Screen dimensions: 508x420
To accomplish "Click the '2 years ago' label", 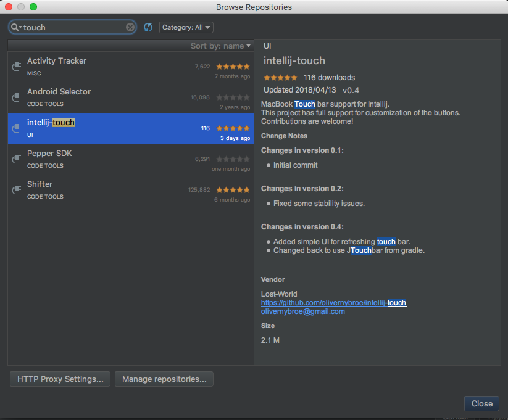I will pos(235,107).
